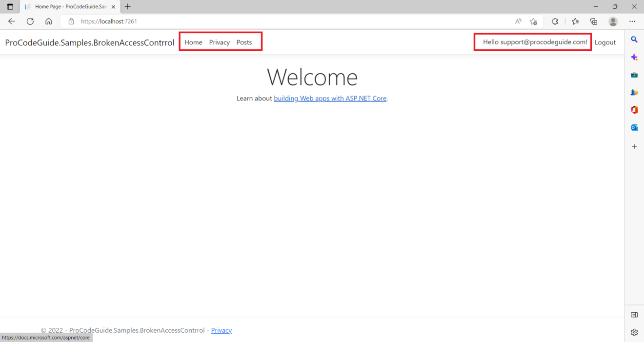Open the browser profile menu
The width and height of the screenshot is (644, 342).
point(613,21)
